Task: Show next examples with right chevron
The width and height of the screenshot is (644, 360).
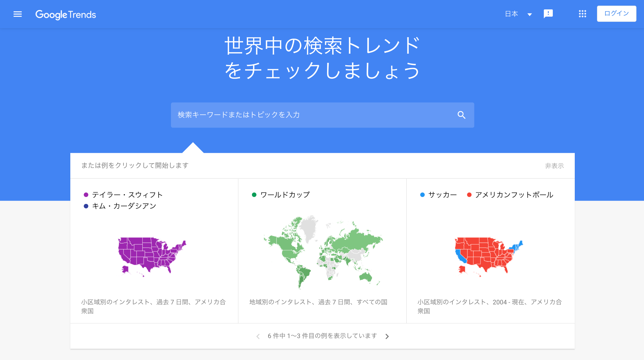Action: click(387, 336)
